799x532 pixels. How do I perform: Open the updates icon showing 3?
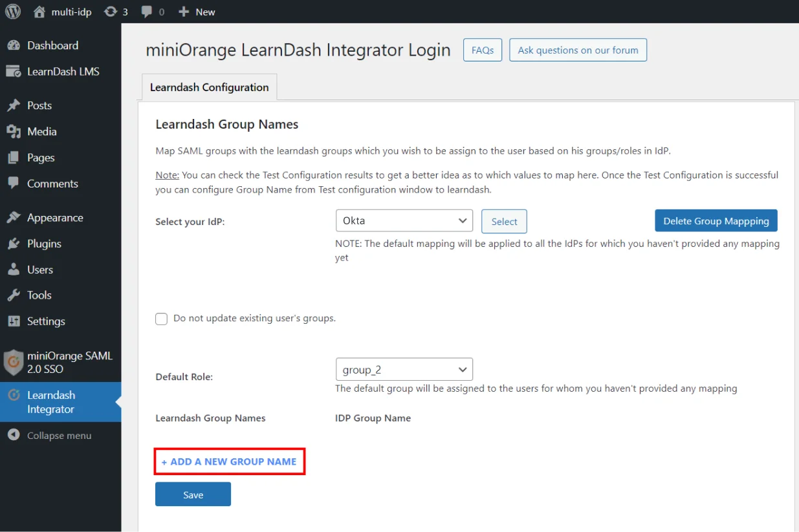coord(111,12)
